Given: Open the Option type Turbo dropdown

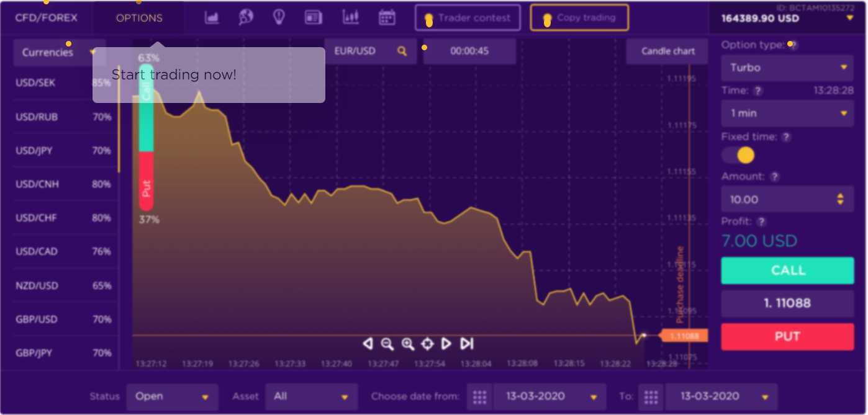Looking at the screenshot, I should click(787, 68).
